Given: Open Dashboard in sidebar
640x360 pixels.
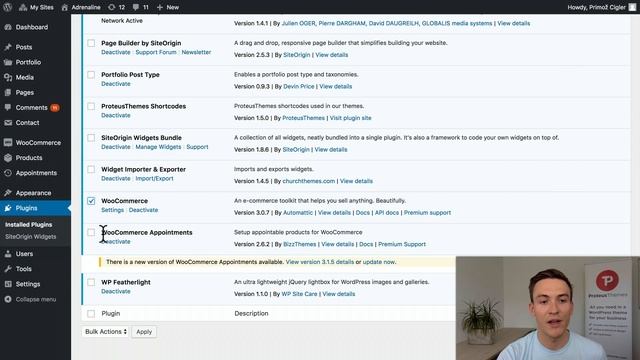Looking at the screenshot, I should pos(32,27).
